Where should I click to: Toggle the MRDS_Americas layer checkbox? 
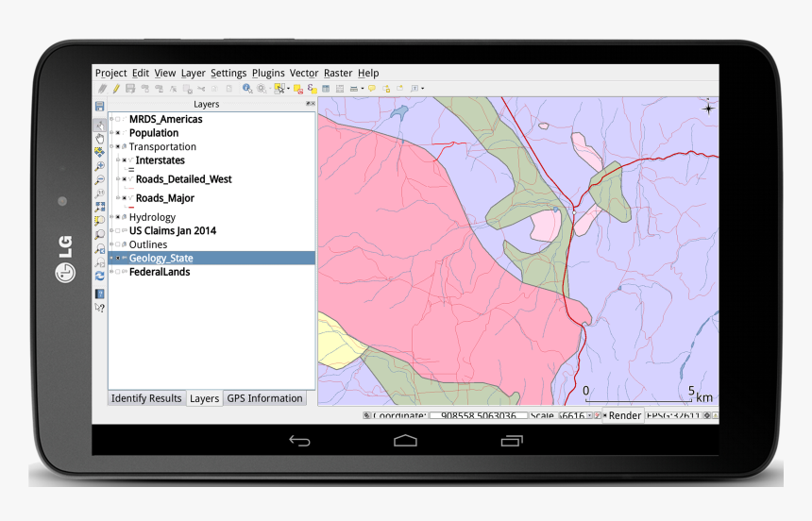click(x=118, y=120)
